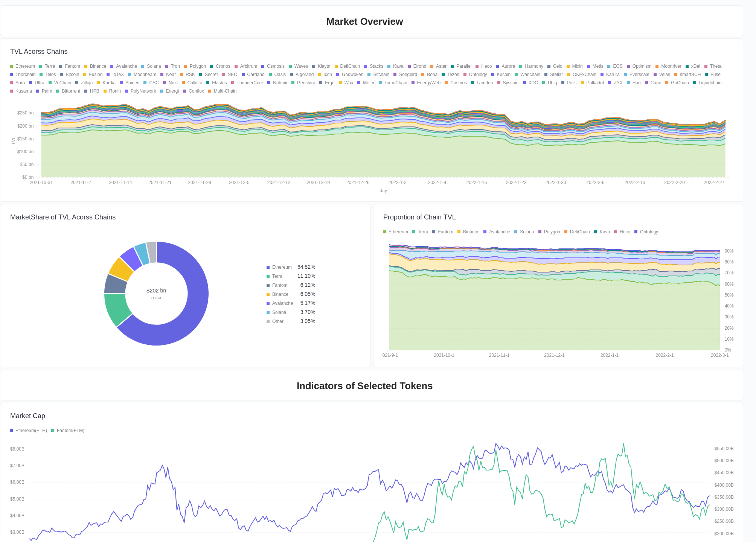This screenshot has height=542, width=756.
Task: Select the Fantom(FTM) legend icon under Market Cap
Action: tap(53, 430)
